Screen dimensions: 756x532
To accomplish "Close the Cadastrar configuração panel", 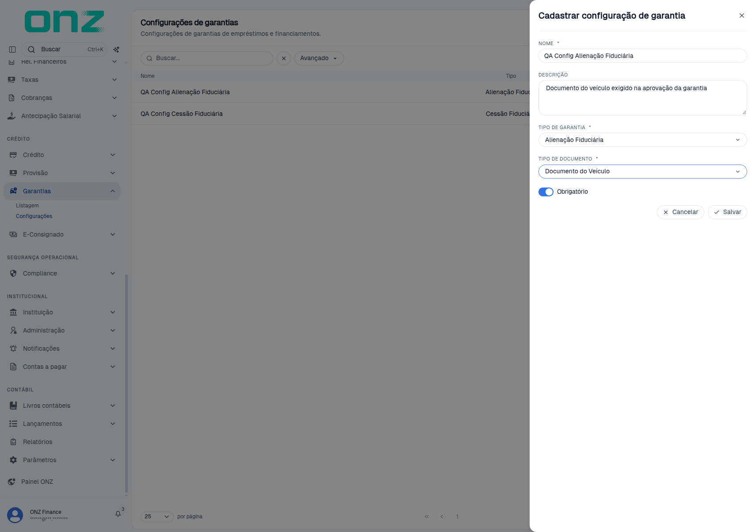I will (742, 15).
